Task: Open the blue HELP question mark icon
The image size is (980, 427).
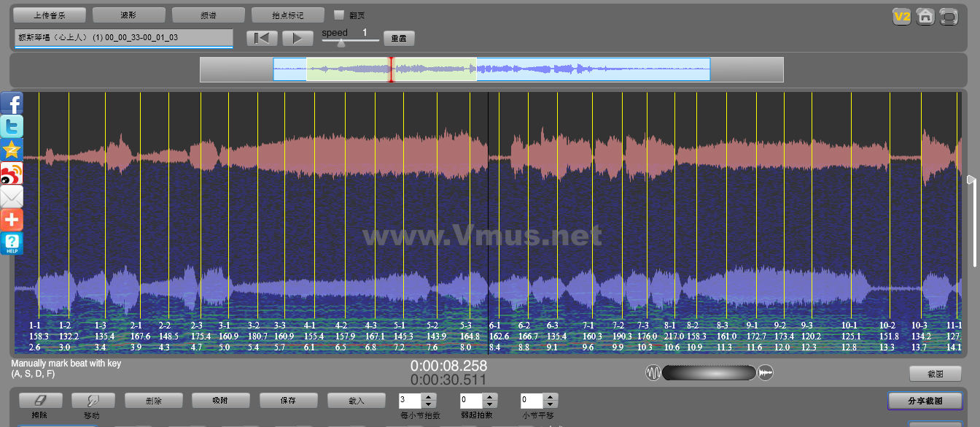Action: click(x=12, y=243)
